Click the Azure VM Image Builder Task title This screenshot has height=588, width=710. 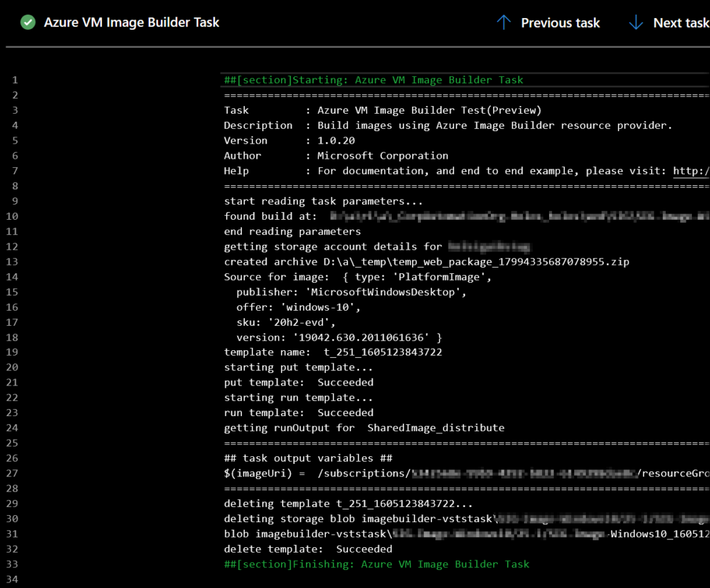pyautogui.click(x=131, y=22)
